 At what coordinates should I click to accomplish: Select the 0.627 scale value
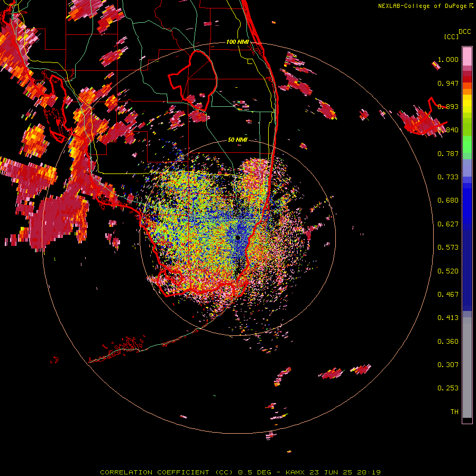[x=448, y=224]
